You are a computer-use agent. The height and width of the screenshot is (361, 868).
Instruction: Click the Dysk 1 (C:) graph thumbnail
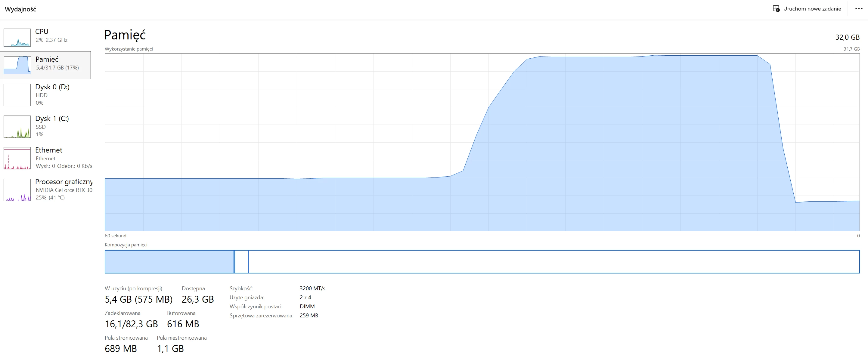pos(17,127)
